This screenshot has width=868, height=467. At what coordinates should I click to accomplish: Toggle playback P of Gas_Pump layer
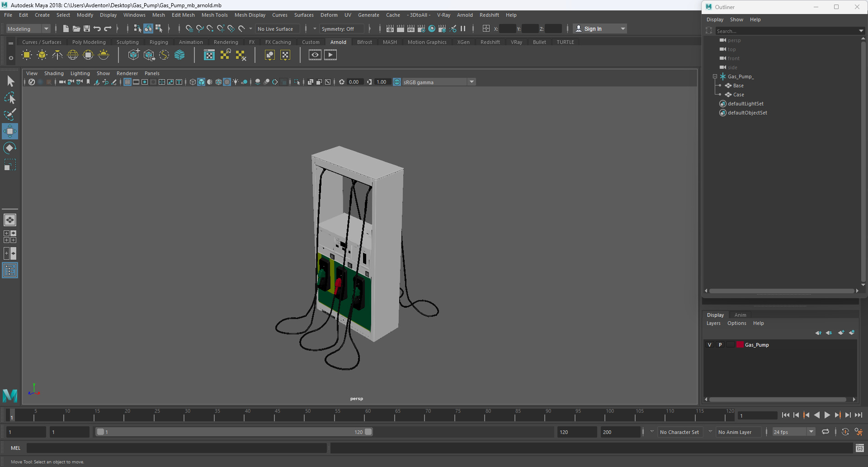click(720, 345)
